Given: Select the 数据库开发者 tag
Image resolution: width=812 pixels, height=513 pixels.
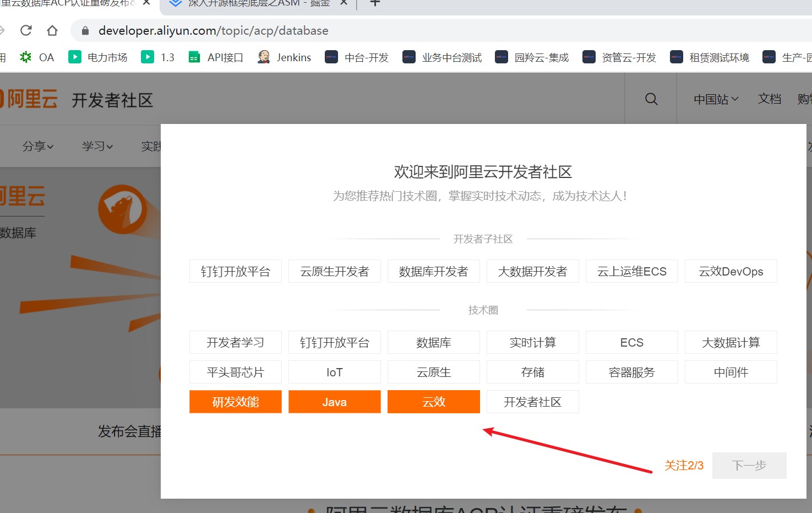Looking at the screenshot, I should (x=434, y=271).
